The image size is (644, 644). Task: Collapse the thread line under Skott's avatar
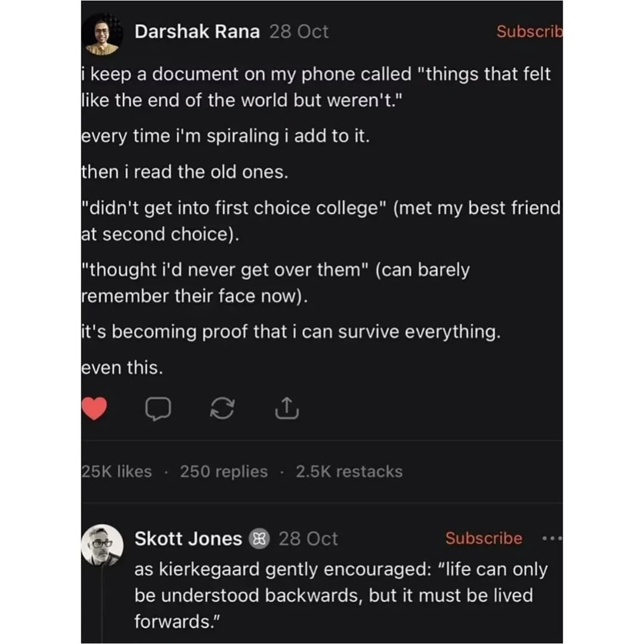102,602
